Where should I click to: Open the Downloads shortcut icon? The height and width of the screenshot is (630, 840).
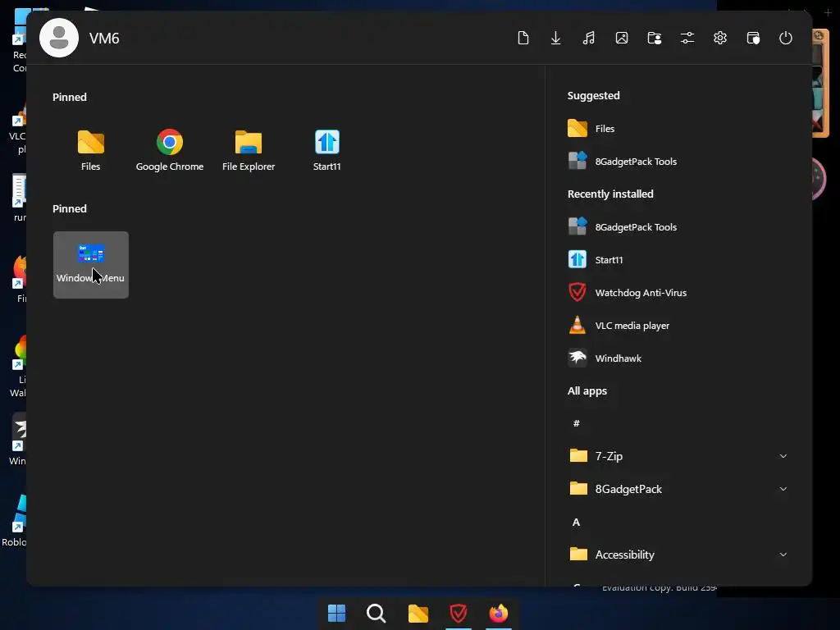pyautogui.click(x=555, y=38)
